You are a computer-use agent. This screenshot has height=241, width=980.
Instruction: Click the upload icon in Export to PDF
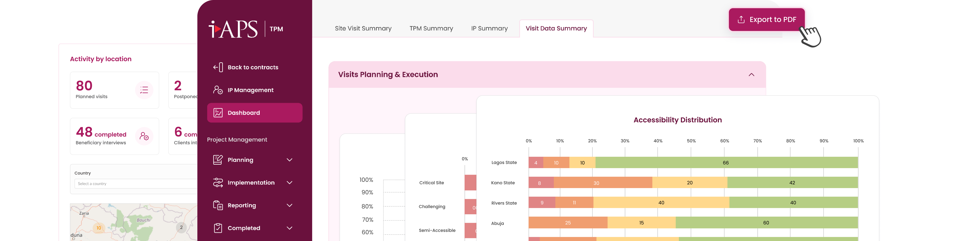(x=741, y=19)
